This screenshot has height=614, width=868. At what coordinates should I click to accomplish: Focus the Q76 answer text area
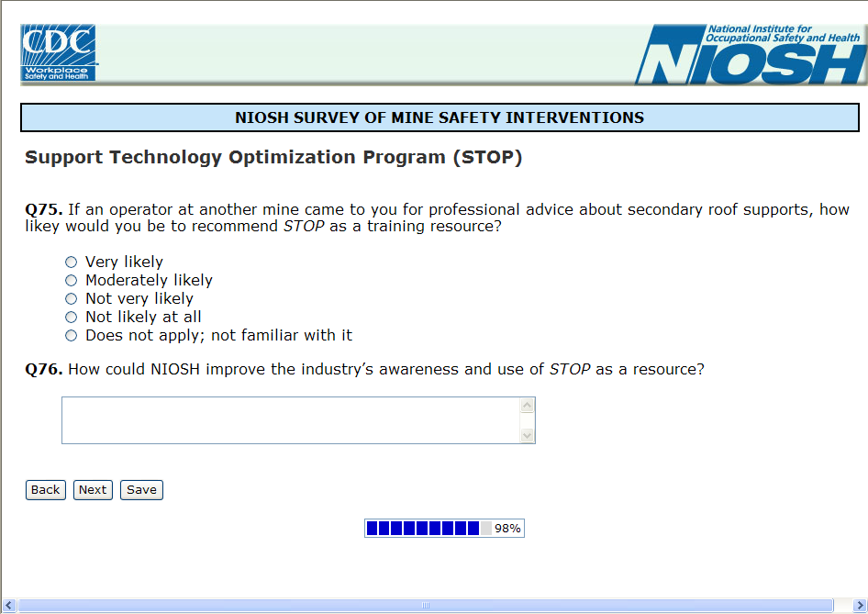click(290, 420)
